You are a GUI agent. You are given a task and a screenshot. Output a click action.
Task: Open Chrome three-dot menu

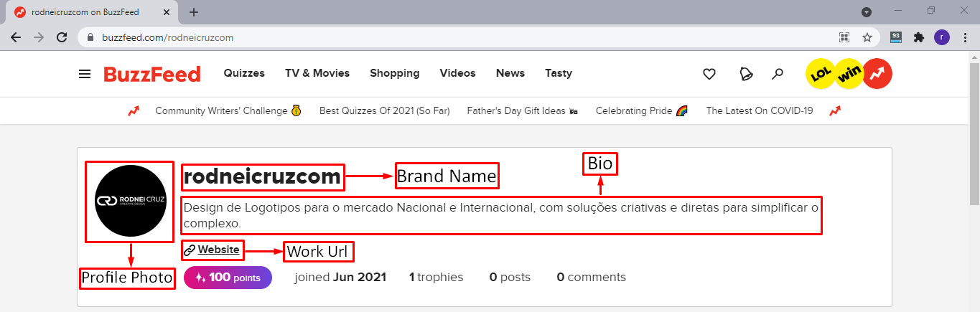[x=965, y=37]
